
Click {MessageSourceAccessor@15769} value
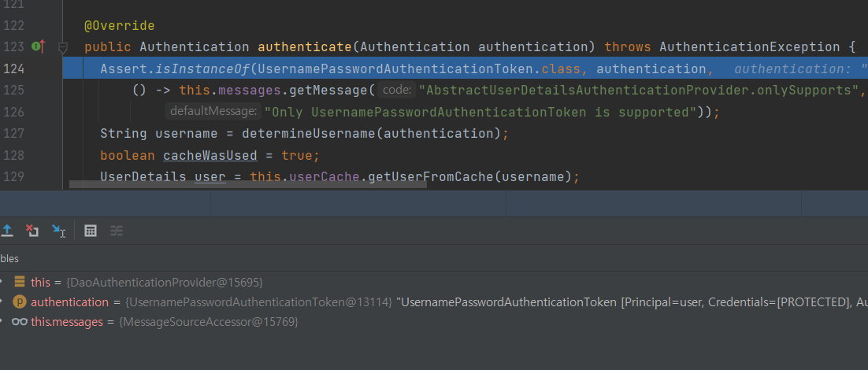tap(209, 321)
